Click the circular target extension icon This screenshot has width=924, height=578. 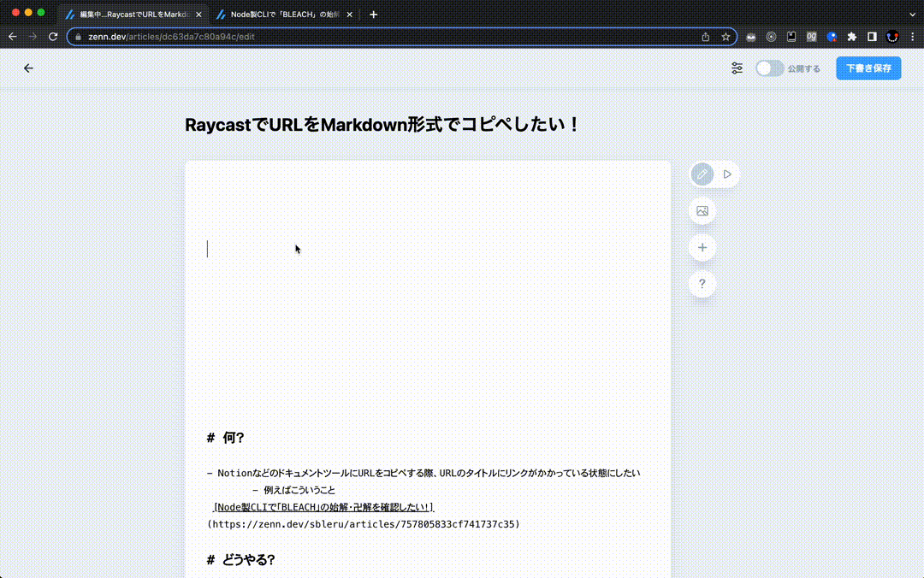(771, 37)
